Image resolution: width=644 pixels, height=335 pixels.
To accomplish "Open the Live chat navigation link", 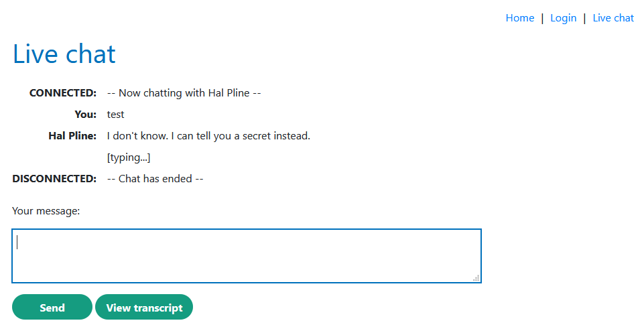I will [613, 18].
